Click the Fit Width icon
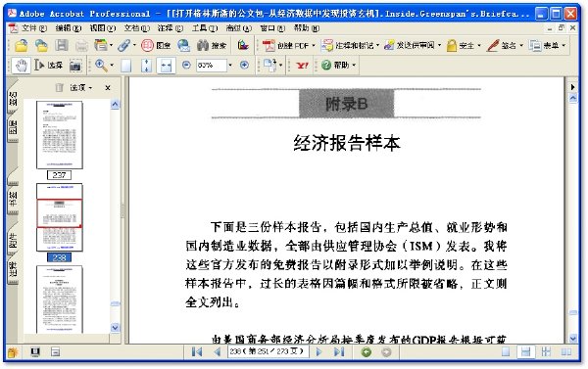This screenshot has height=369, width=588. click(167, 66)
